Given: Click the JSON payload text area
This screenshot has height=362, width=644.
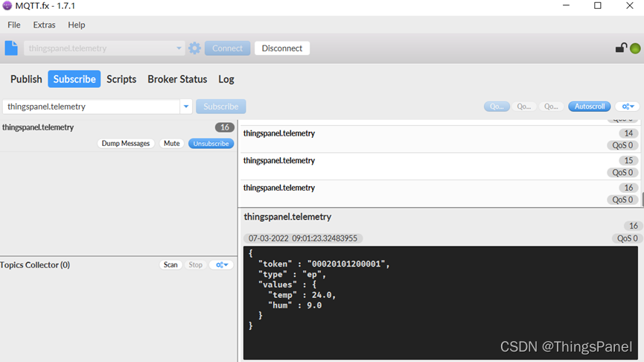Looking at the screenshot, I should tap(441, 303).
